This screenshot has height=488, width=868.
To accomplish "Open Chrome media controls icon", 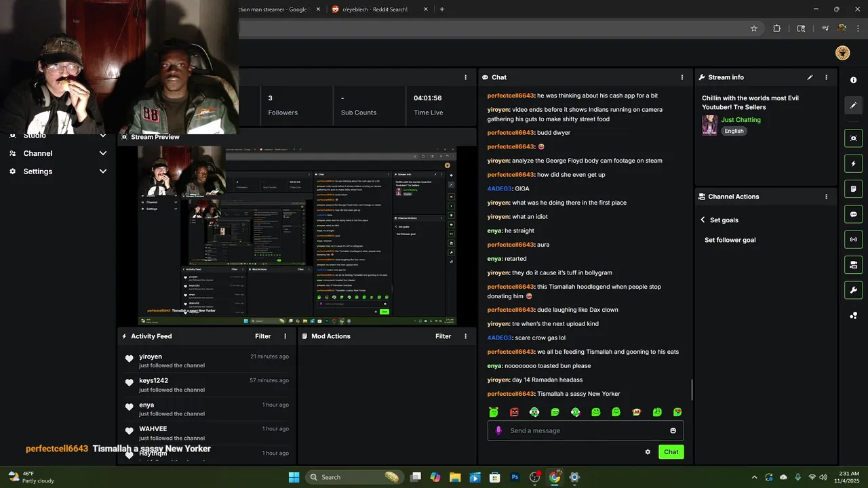I will 825,28.
